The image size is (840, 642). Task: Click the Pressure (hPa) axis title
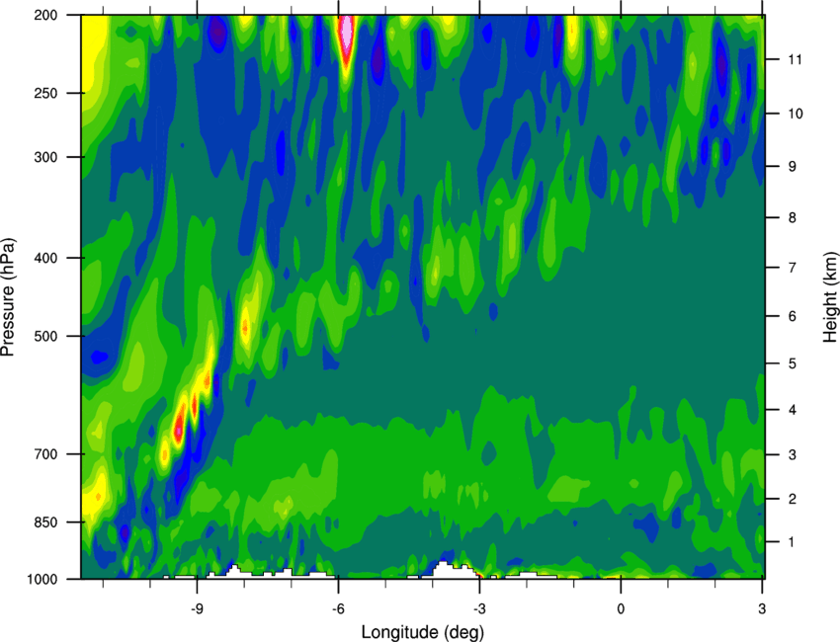tap(8, 297)
